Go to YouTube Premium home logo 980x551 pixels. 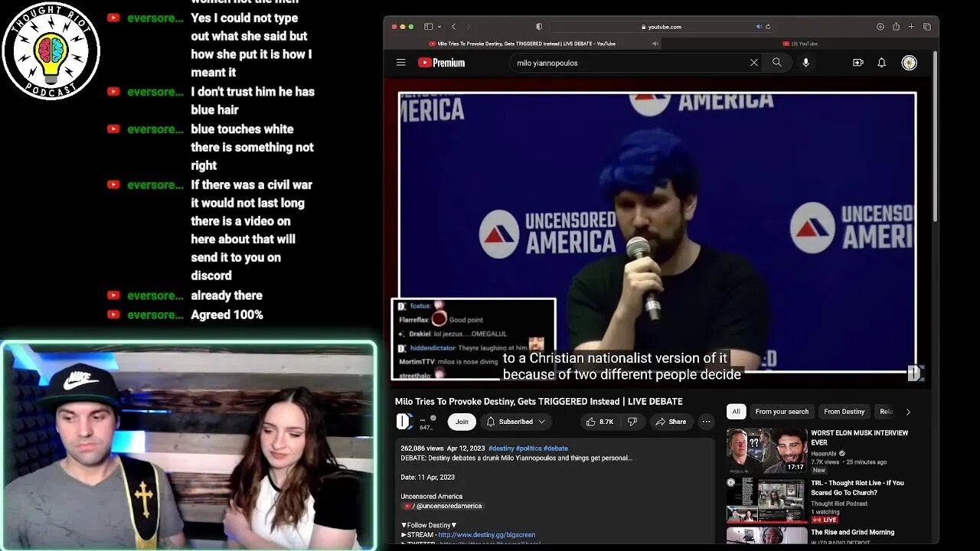[442, 63]
